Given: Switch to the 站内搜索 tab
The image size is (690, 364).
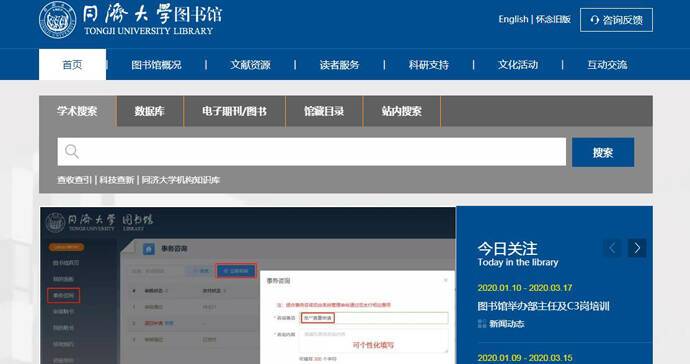Looking at the screenshot, I should (402, 111).
